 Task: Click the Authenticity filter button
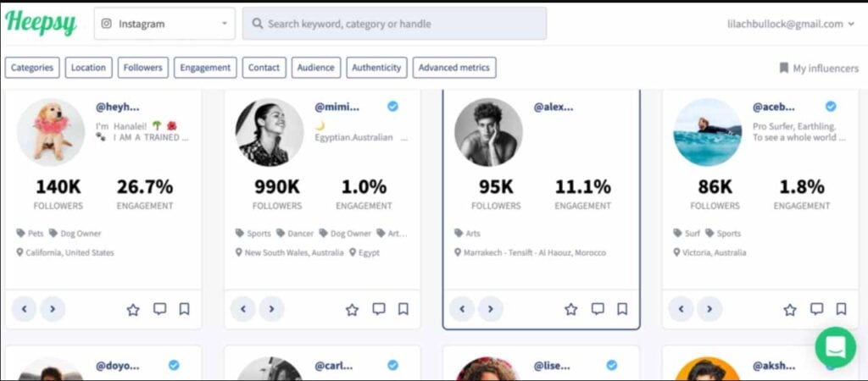(x=376, y=68)
